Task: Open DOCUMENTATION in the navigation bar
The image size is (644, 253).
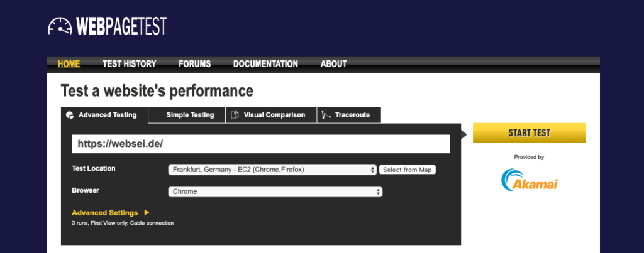Action: pyautogui.click(x=265, y=64)
